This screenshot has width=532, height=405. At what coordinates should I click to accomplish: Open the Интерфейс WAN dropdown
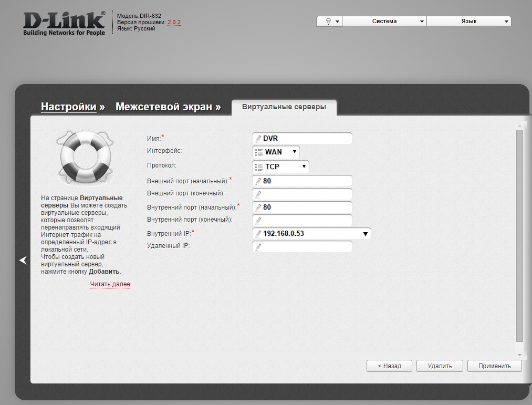[276, 152]
